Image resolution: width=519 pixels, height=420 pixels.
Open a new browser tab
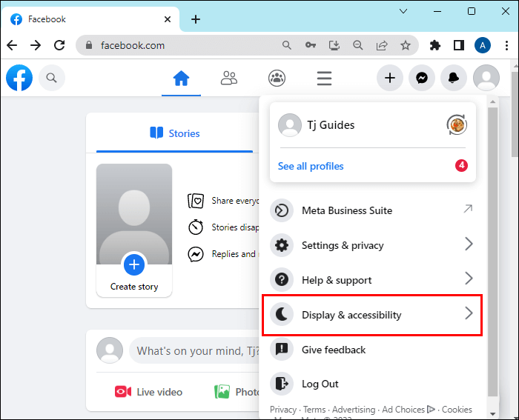click(196, 19)
